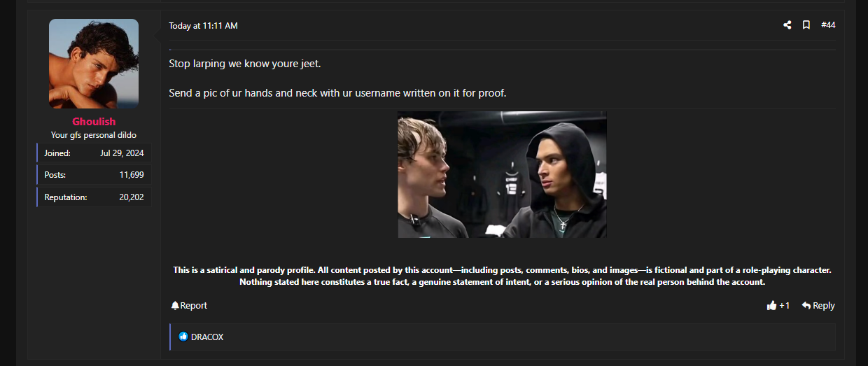Open post number #44 permalink
868x366 pixels.
pyautogui.click(x=828, y=25)
